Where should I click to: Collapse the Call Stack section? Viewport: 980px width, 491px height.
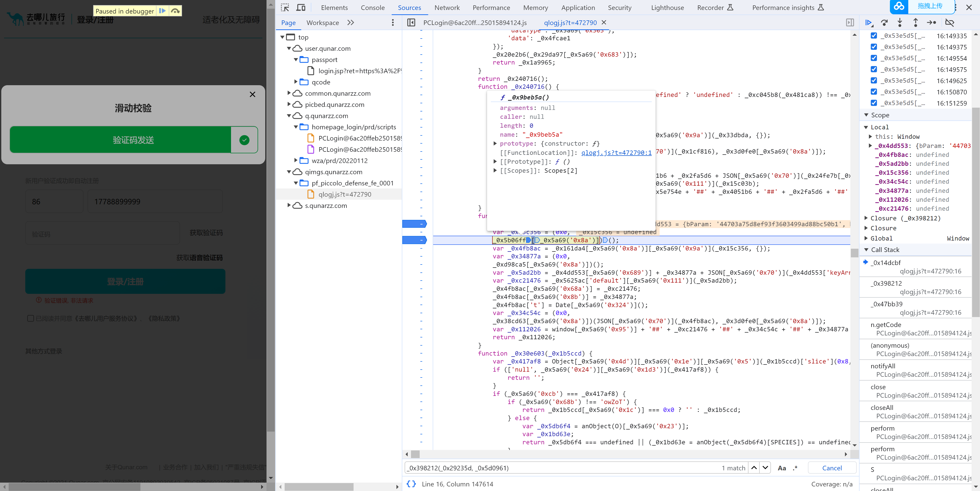866,250
